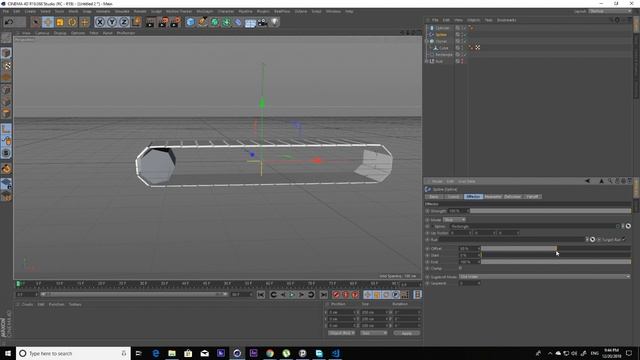640x360 pixels.
Task: Click Render View clapperboard icon
Action: [x=151, y=22]
